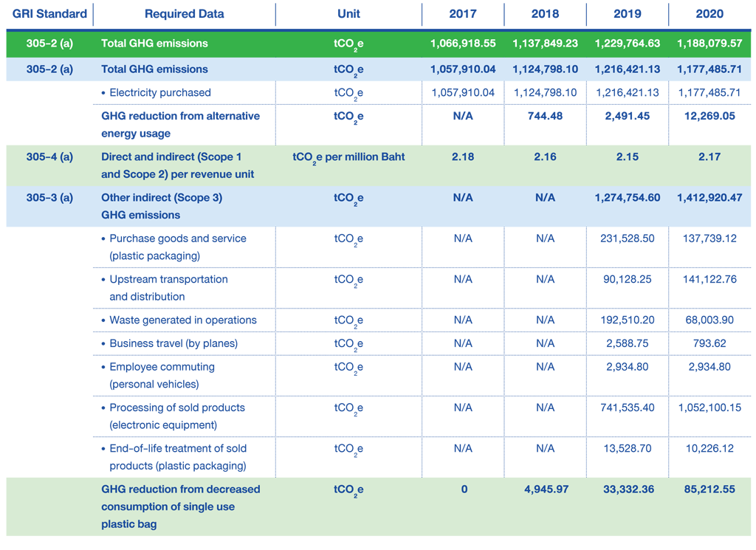
Task: Select the 'Required Data' column header
Action: [184, 13]
